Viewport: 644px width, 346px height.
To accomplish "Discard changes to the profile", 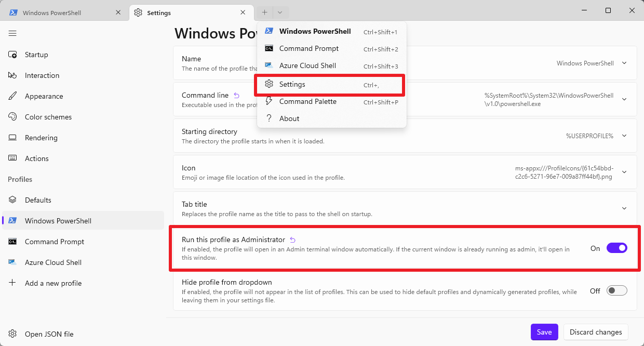I will tap(595, 332).
